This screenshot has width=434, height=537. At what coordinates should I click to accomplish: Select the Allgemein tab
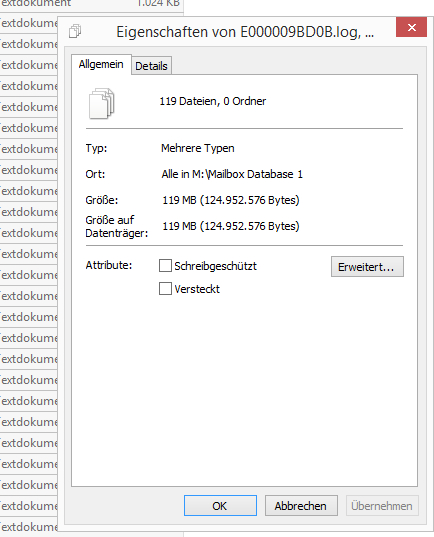pyautogui.click(x=101, y=64)
